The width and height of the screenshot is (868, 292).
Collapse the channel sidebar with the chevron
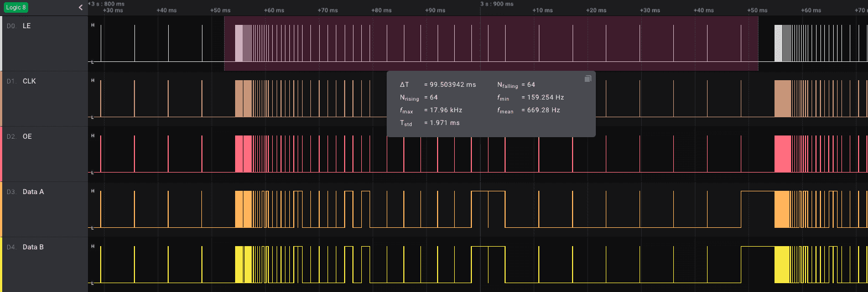pyautogui.click(x=81, y=7)
